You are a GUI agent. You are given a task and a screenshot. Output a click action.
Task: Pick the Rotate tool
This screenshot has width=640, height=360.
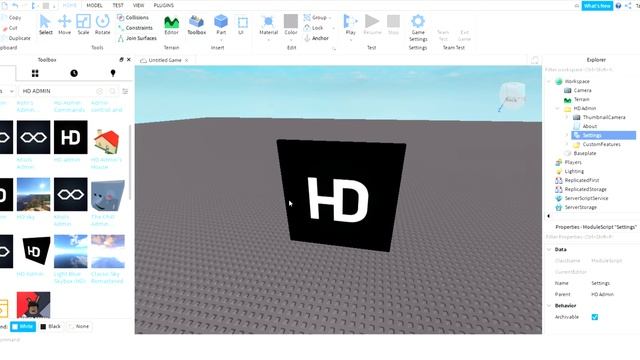coord(102,25)
